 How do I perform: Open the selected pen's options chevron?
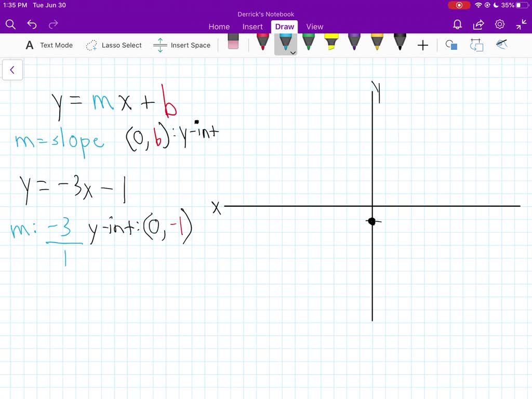pyautogui.click(x=293, y=52)
